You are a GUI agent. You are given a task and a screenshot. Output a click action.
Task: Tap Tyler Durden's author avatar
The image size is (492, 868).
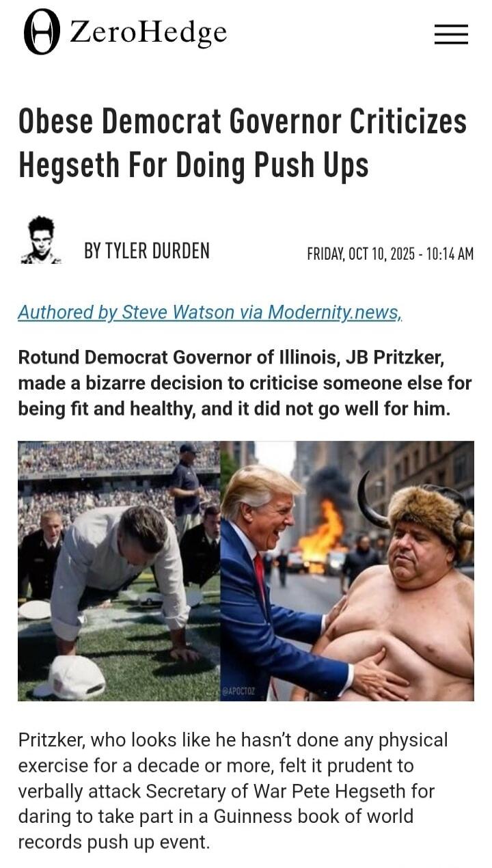(x=40, y=240)
